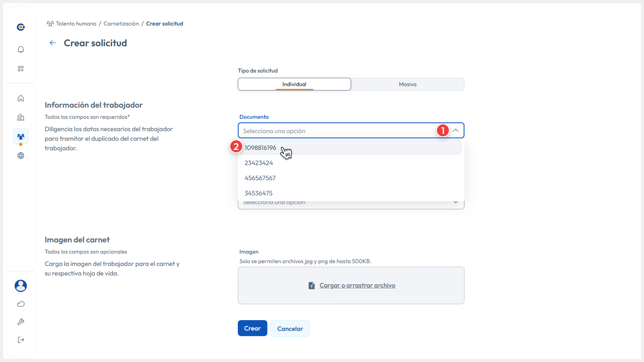
Task: Click the Talento humano breadcrumb
Action: coord(76,24)
